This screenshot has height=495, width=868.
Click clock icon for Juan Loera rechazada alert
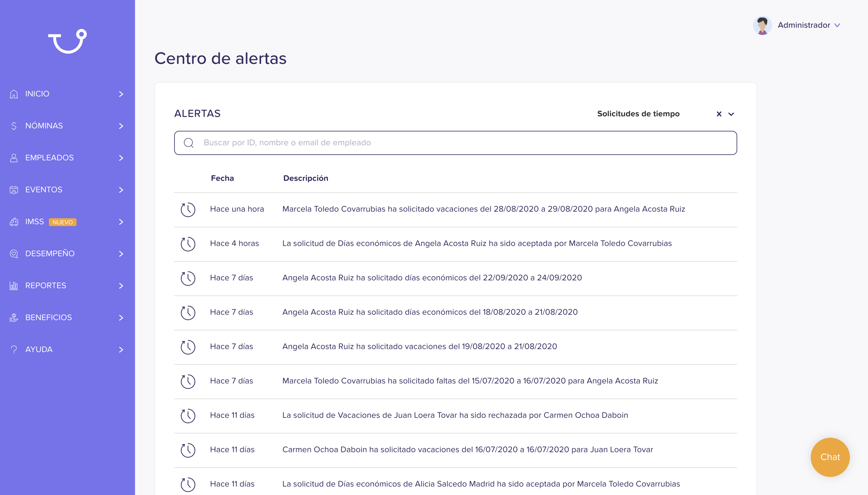coord(188,415)
